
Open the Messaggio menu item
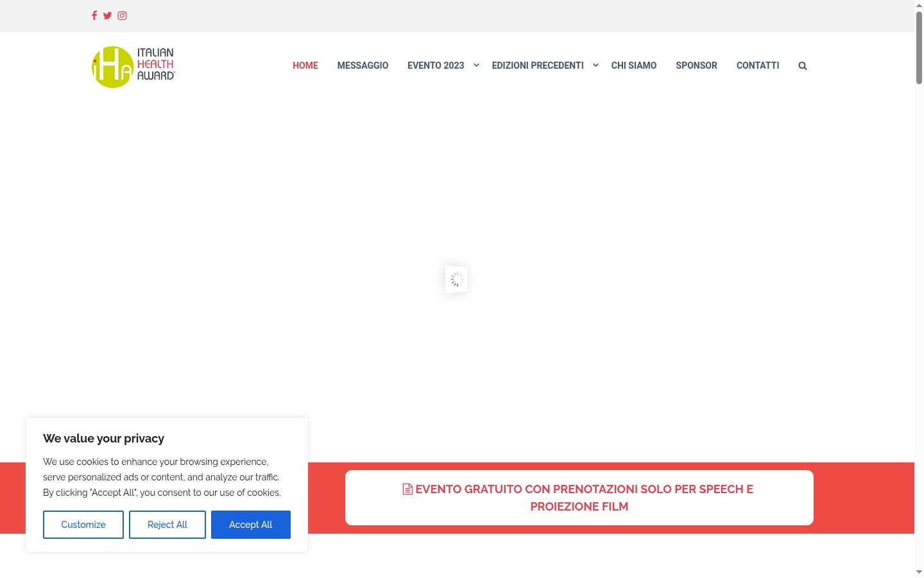(x=363, y=66)
